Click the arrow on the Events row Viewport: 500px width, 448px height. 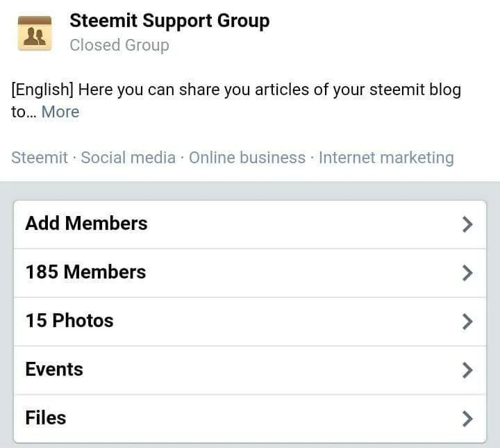467,370
